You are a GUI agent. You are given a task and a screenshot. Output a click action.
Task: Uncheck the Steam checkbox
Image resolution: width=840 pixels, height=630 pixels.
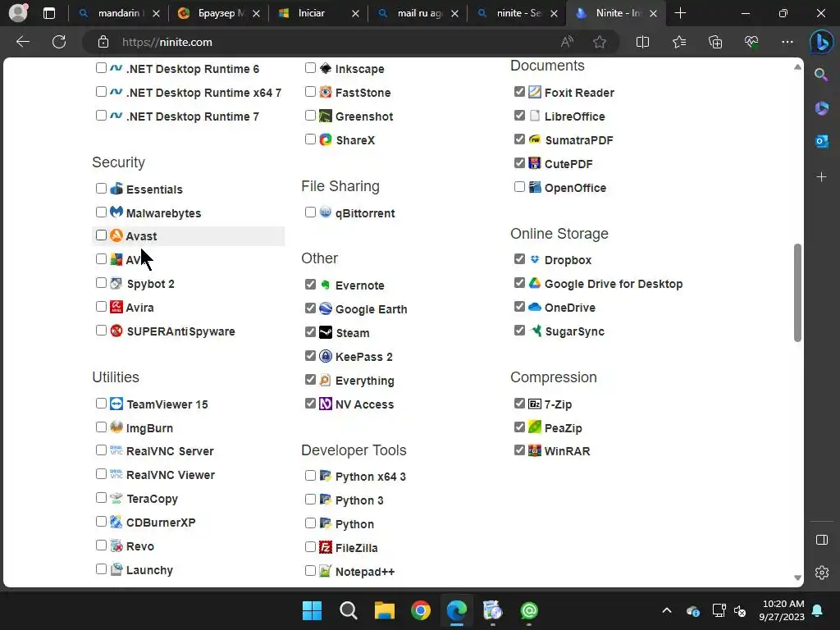click(310, 331)
